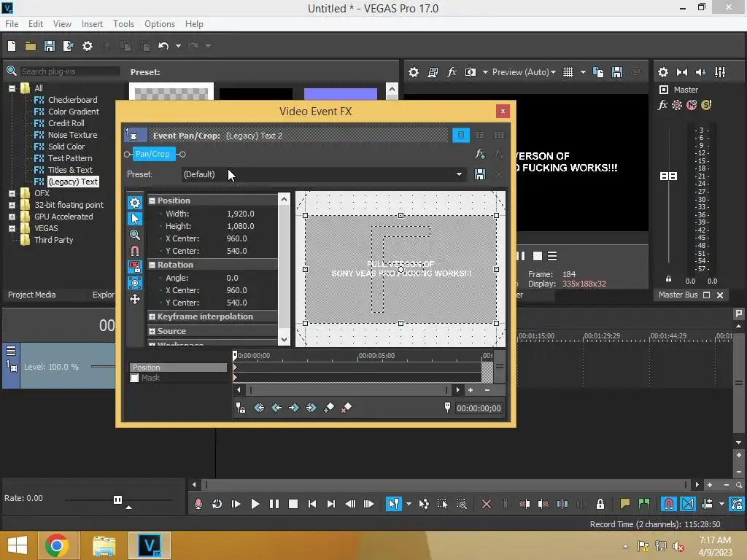The image size is (747, 560).
Task: Open a project with the folder icon
Action: [x=31, y=46]
